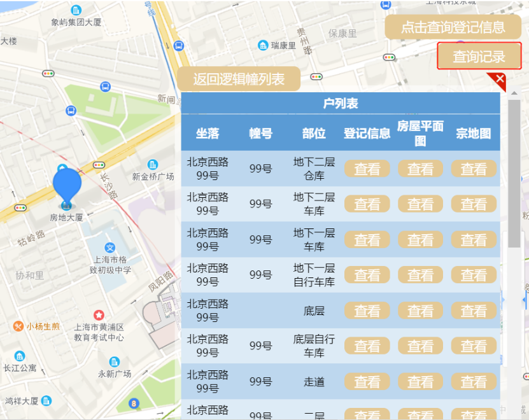The height and width of the screenshot is (420, 529).
Task: View 宗地图 for 走道 row
Action: [x=474, y=382]
